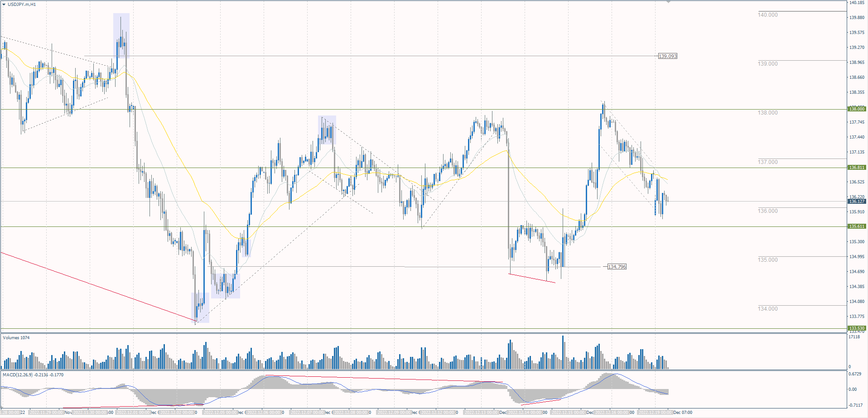
Task: Click the large 136.000 level label
Action: [767, 211]
